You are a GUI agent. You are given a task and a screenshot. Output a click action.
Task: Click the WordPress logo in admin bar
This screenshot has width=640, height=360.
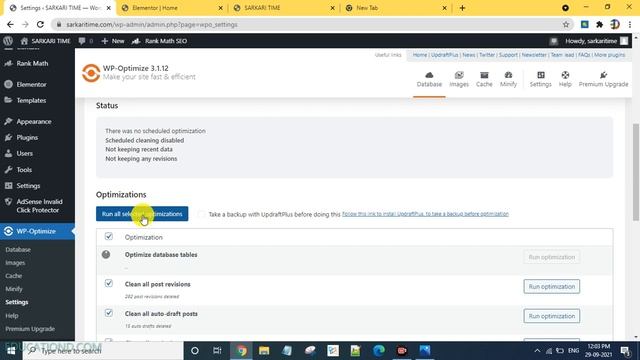coord(8,41)
